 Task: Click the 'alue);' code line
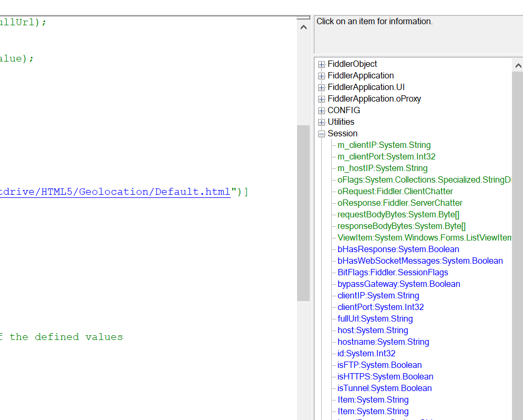coord(17,59)
